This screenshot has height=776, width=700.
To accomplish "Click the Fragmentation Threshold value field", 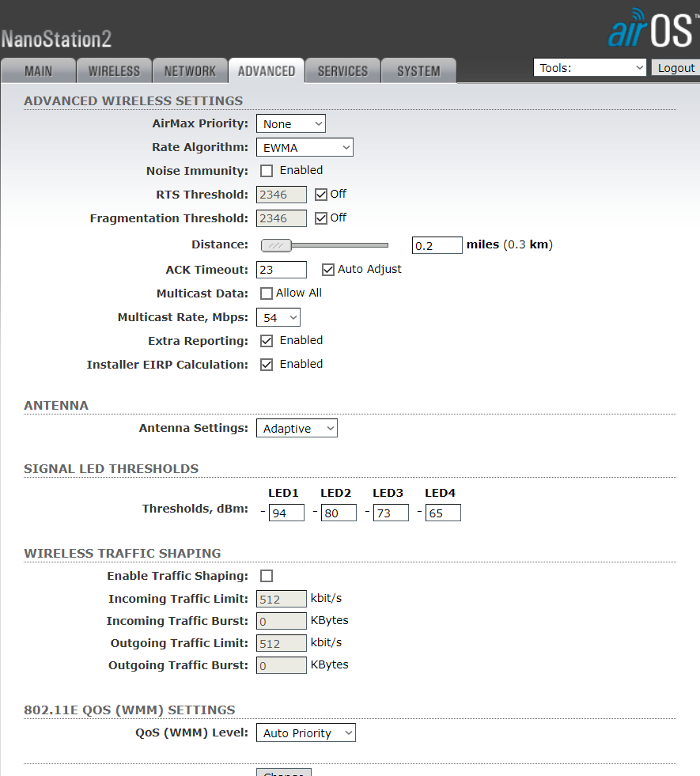I will [282, 218].
